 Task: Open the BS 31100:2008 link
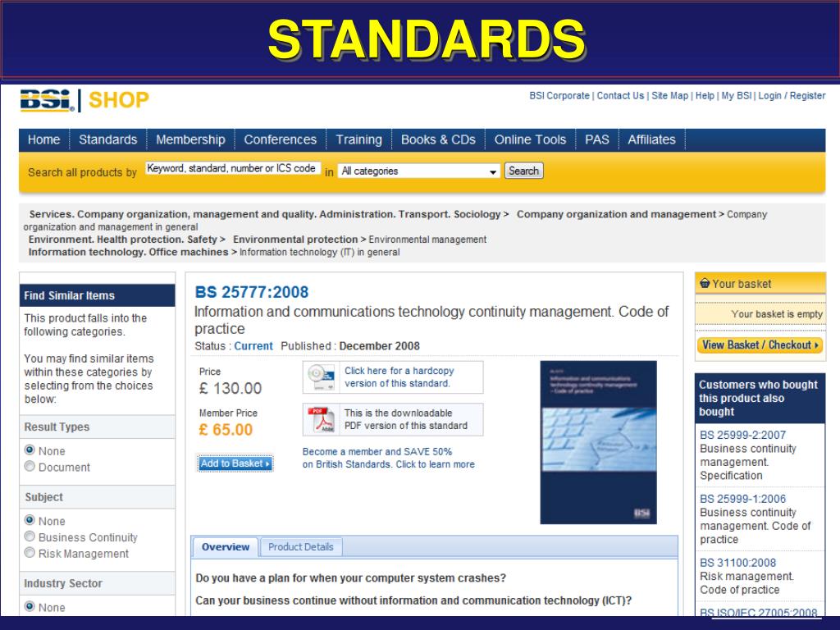pyautogui.click(x=737, y=563)
